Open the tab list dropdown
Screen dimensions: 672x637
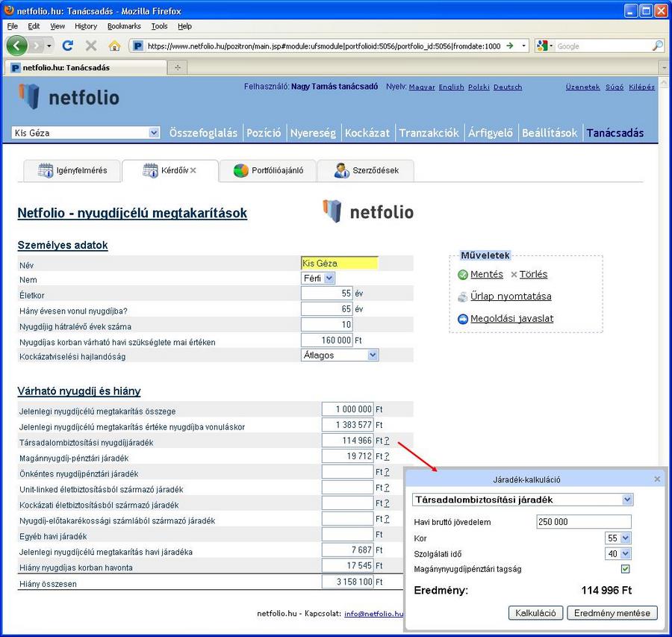tap(665, 68)
